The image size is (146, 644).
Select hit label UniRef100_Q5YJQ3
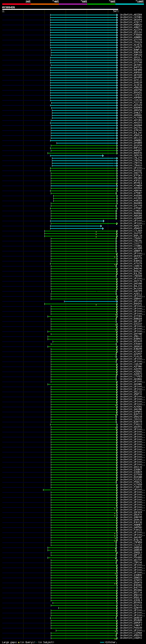pos(131,301)
